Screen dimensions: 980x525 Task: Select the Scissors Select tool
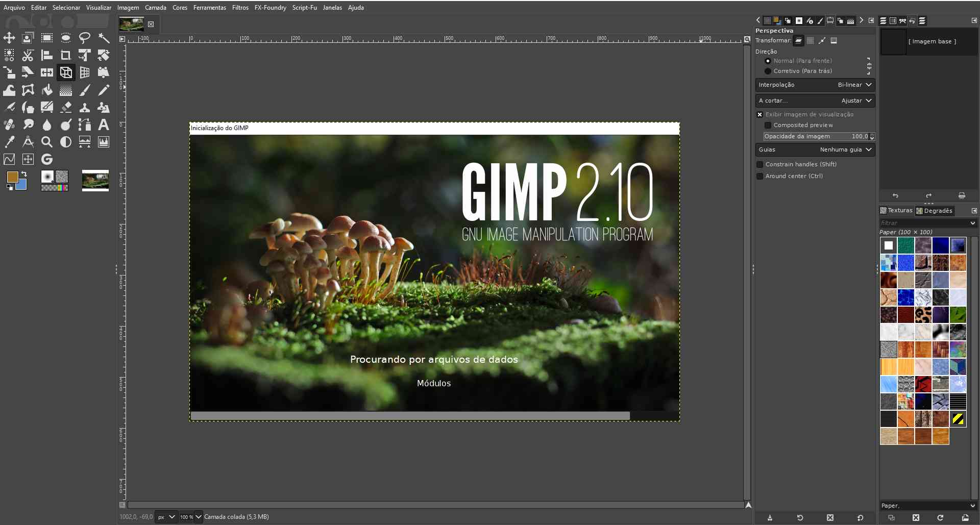point(28,55)
